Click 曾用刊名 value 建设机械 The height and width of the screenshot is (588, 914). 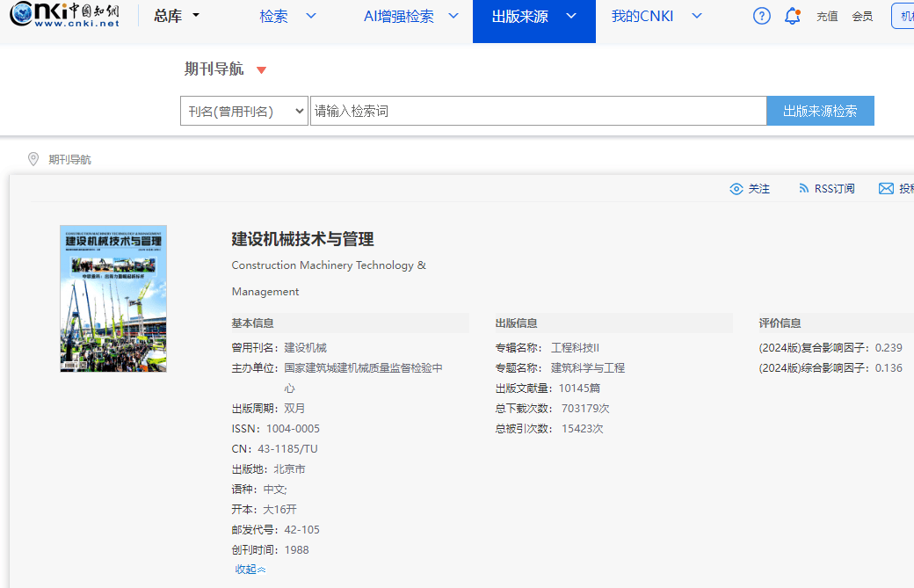point(306,348)
